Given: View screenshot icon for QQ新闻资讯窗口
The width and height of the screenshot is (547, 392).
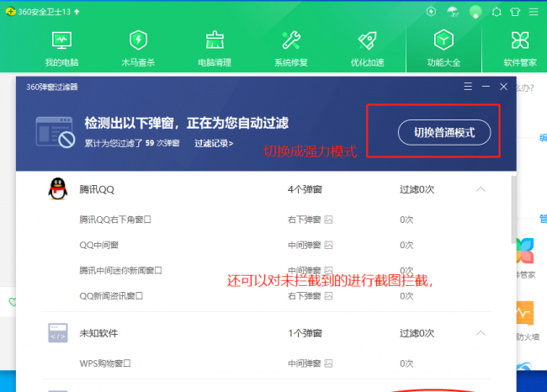Looking at the screenshot, I should tap(328, 296).
